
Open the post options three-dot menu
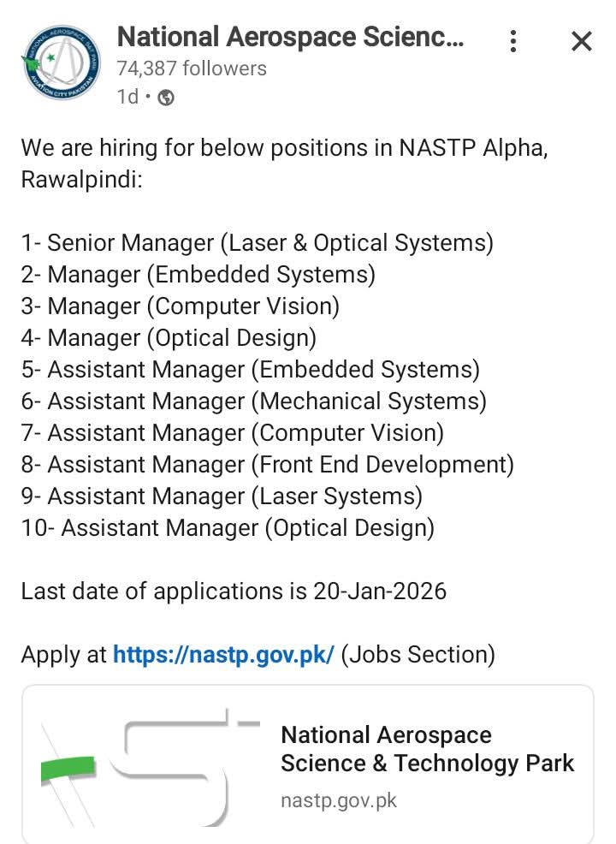pos(512,40)
